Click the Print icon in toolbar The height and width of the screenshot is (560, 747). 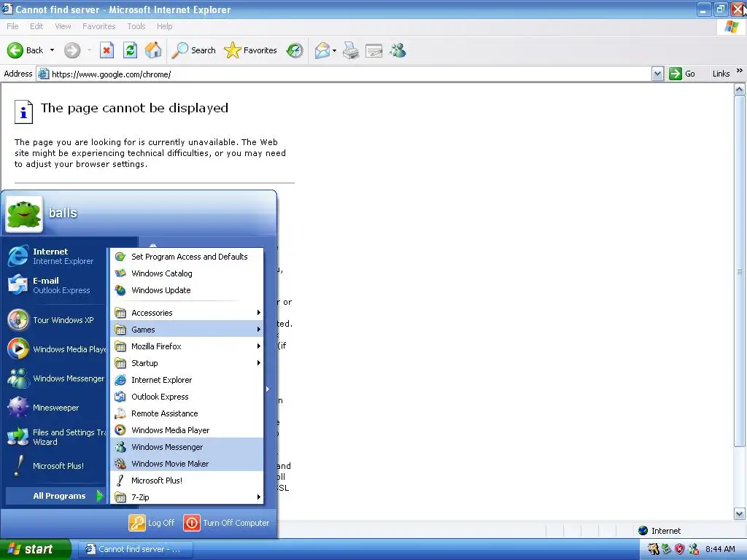pos(351,50)
